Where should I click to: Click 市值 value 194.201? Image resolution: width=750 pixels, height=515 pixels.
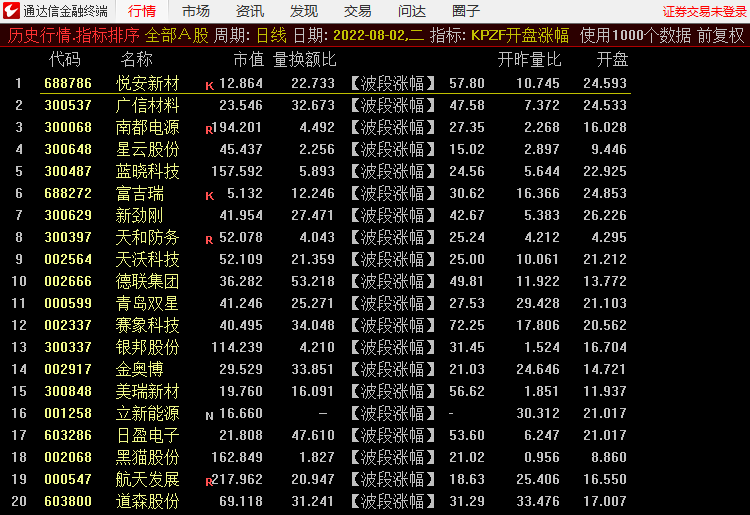click(x=237, y=127)
